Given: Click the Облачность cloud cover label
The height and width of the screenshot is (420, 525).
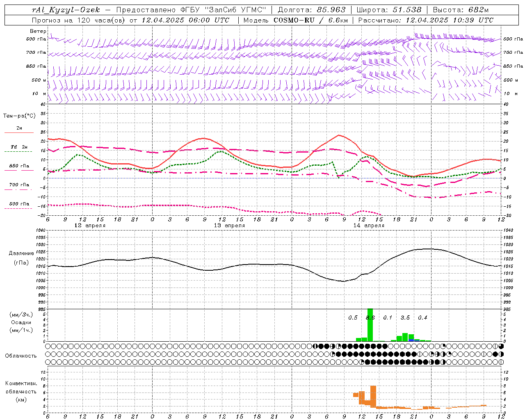Looking at the screenshot, I should click(x=21, y=356).
